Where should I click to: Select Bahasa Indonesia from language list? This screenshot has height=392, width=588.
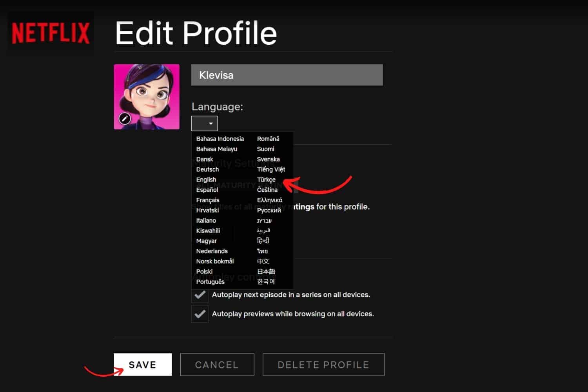220,139
